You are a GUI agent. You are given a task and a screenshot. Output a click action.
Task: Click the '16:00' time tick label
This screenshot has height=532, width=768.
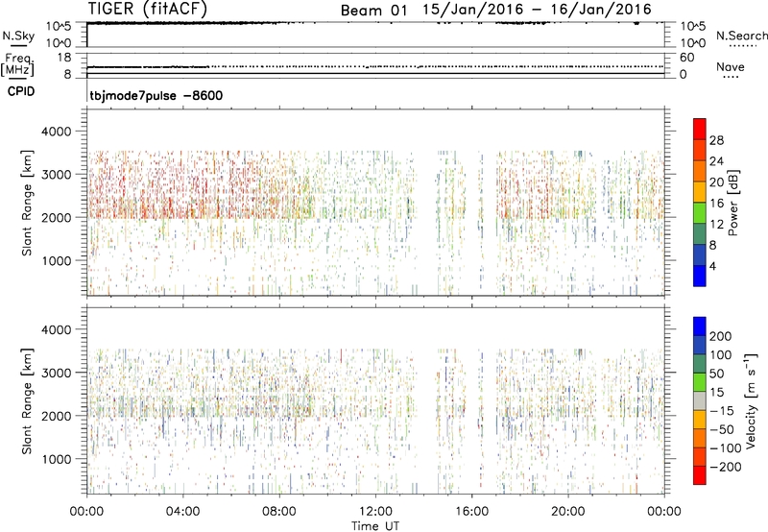click(471, 512)
